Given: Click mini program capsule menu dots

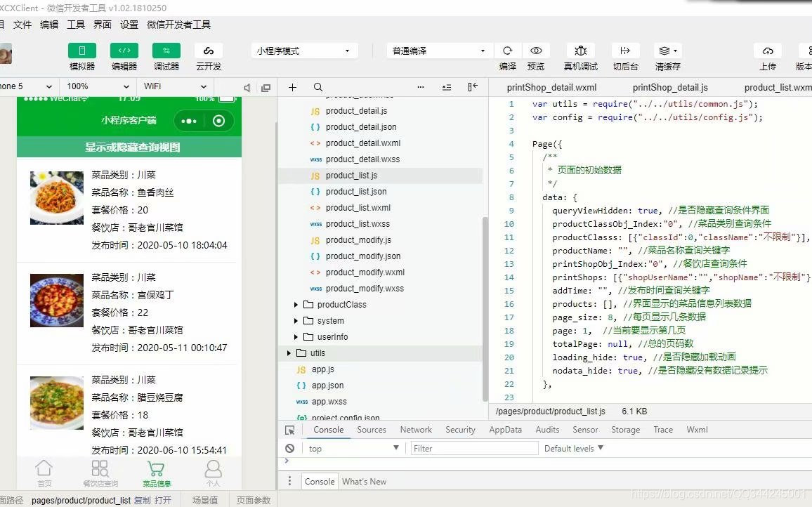Looking at the screenshot, I should tap(189, 121).
